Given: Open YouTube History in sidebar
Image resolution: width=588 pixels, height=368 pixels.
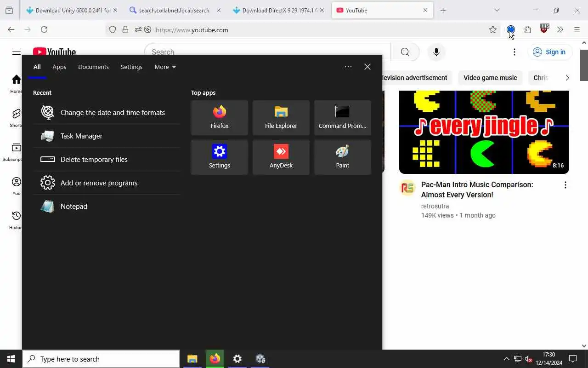Looking at the screenshot, I should click(17, 220).
